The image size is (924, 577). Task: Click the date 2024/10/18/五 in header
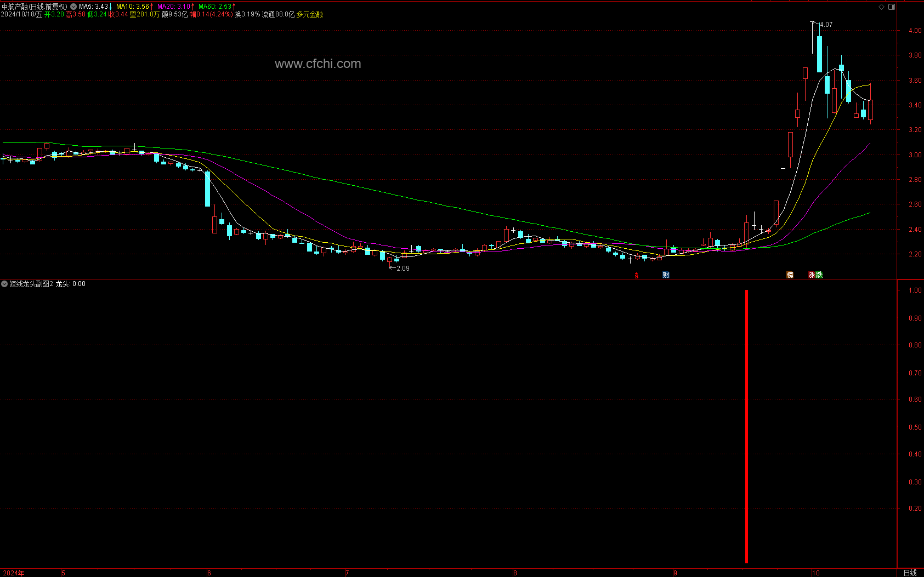pyautogui.click(x=21, y=14)
